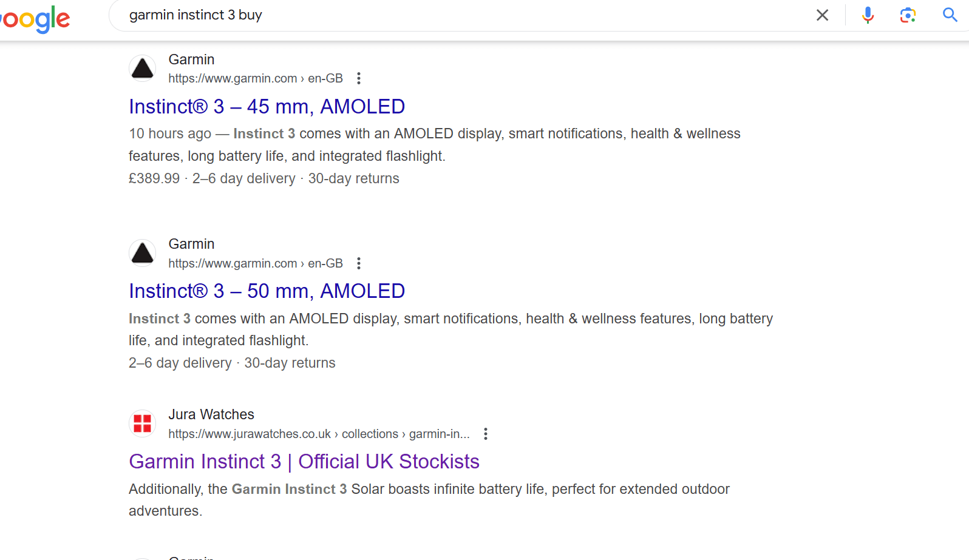Start voice search with microphone icon
969x560 pixels.
[868, 15]
